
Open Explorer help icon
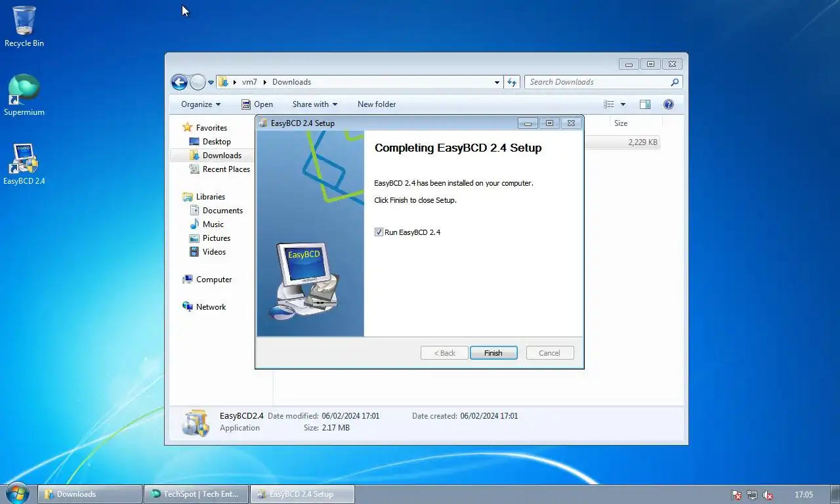[x=669, y=104]
